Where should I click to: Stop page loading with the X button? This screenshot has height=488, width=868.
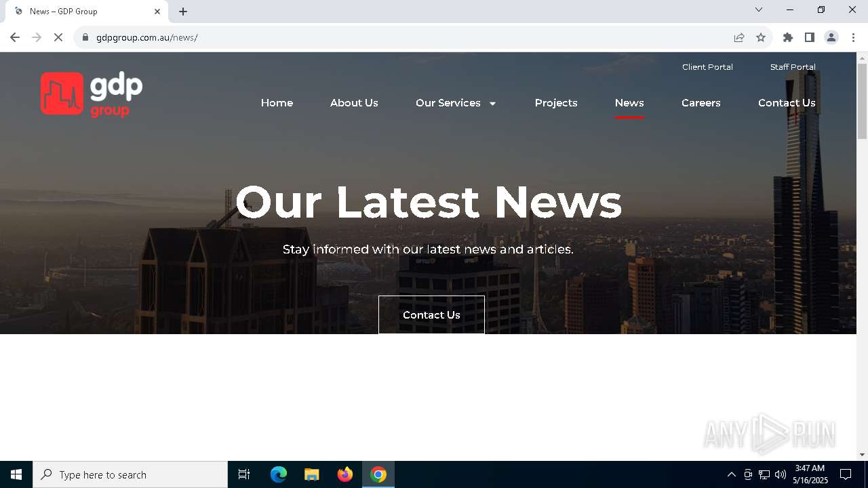tap(58, 37)
